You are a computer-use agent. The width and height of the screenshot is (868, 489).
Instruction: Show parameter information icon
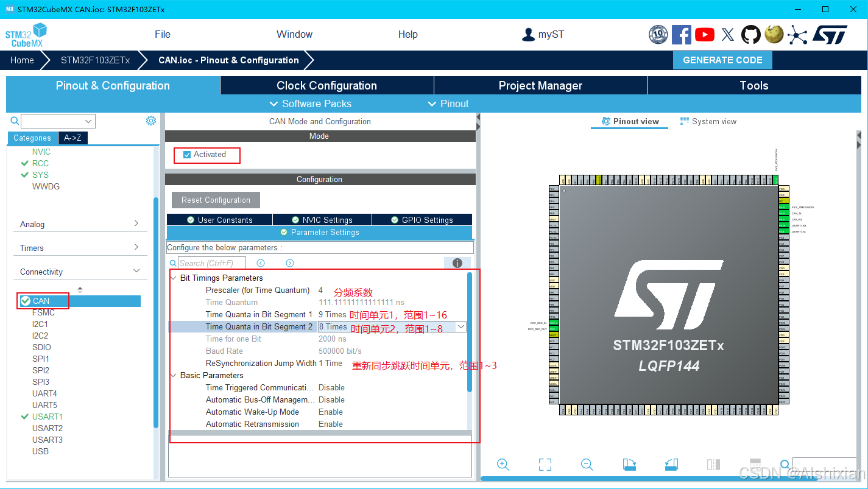(x=457, y=263)
